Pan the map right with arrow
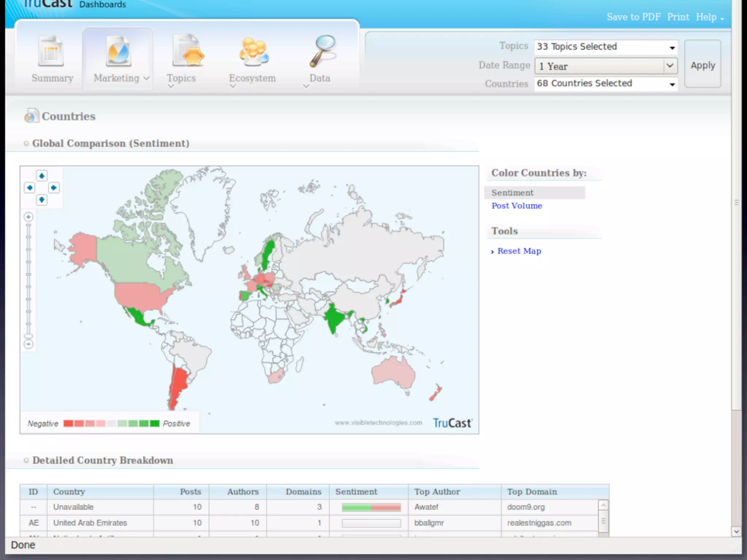747x560 pixels. point(54,188)
